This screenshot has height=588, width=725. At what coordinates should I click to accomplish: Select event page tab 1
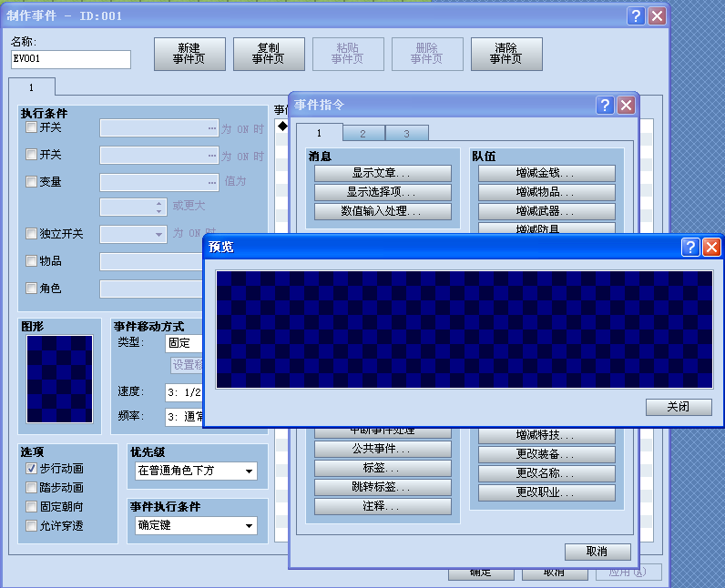click(32, 87)
